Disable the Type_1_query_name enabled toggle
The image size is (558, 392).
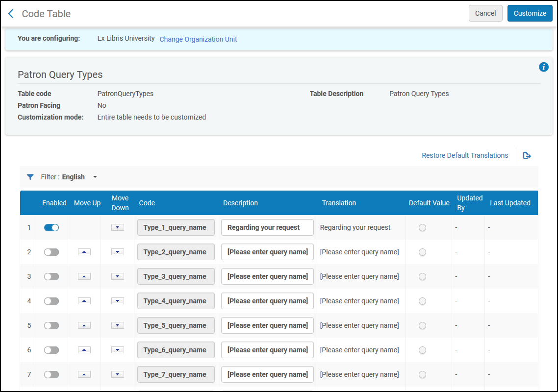click(51, 227)
